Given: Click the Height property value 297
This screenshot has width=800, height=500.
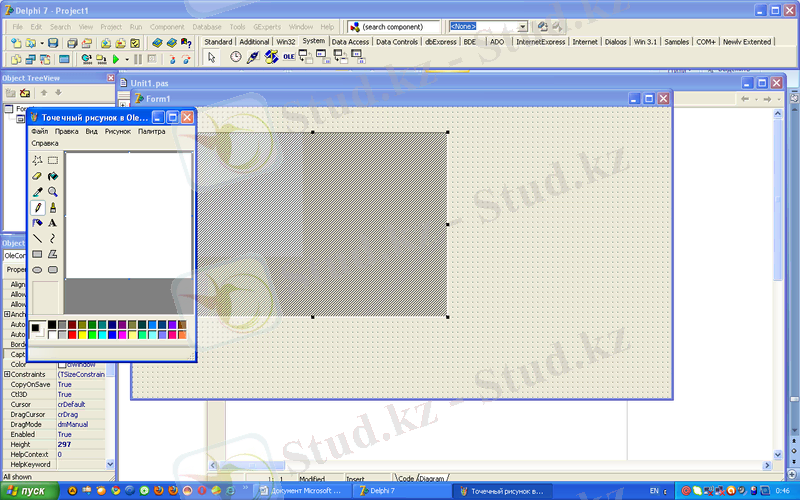Looking at the screenshot, I should click(x=81, y=444).
